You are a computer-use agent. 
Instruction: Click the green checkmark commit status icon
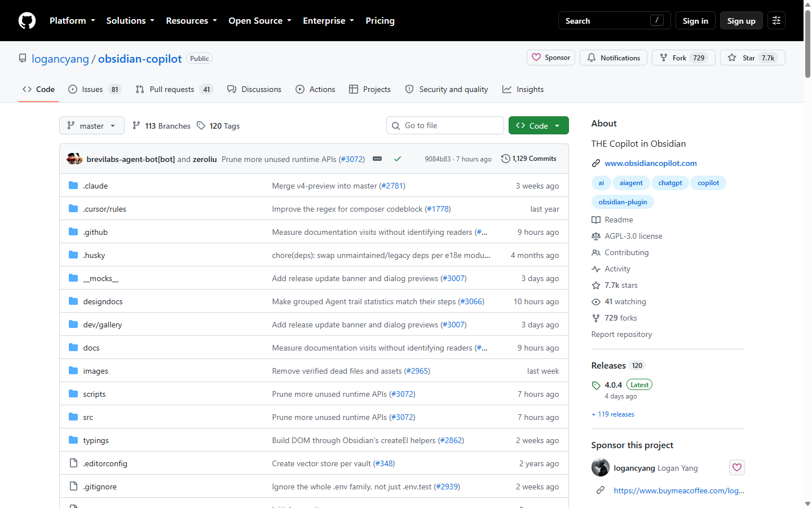coord(398,159)
